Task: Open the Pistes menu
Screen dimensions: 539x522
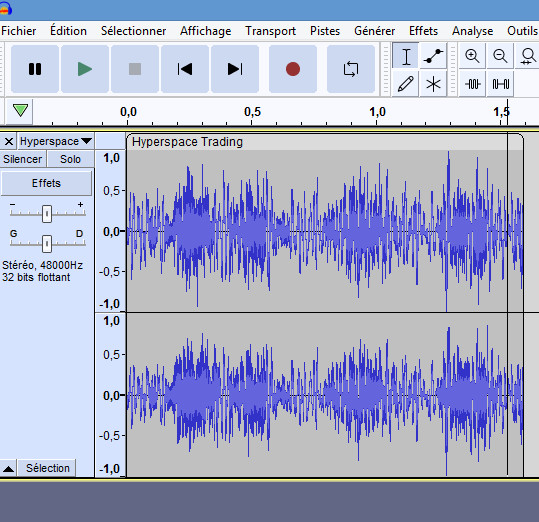Action: [325, 31]
